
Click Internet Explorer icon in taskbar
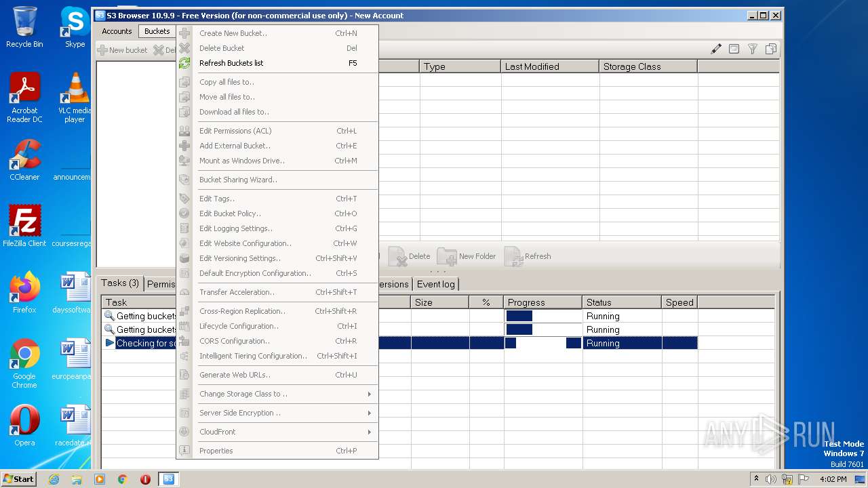[x=54, y=479]
